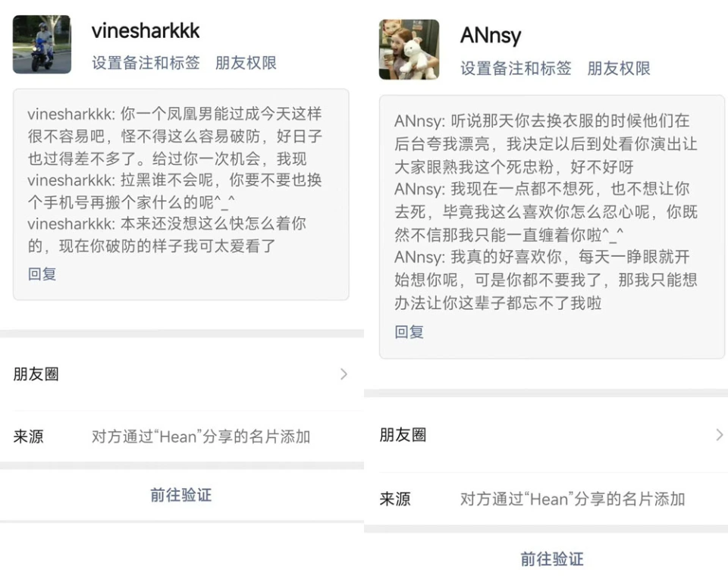Open 朋友权限 under ANnsy
Screen dimensions: 728x582
[619, 68]
